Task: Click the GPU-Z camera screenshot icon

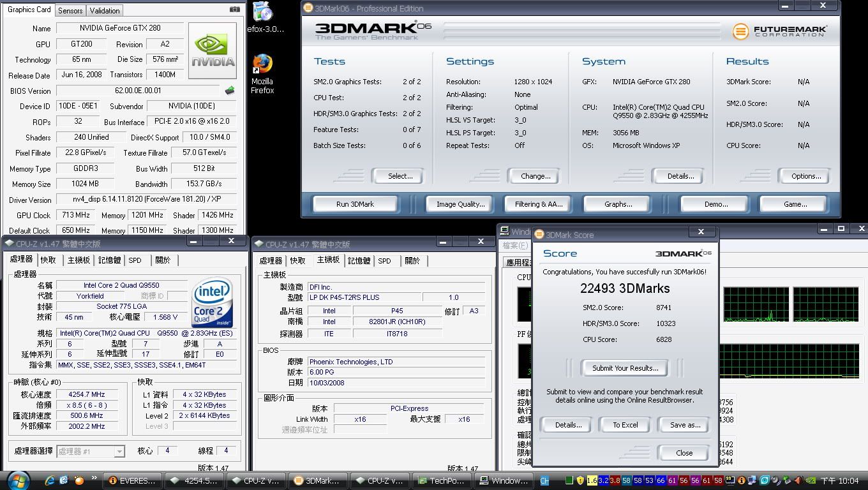Action: [235, 10]
